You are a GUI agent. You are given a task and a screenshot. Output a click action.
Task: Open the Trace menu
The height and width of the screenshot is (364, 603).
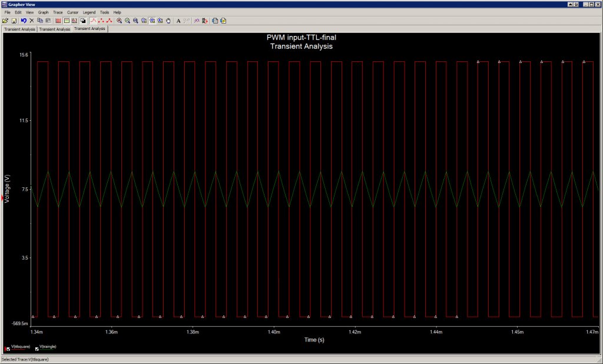tap(58, 12)
